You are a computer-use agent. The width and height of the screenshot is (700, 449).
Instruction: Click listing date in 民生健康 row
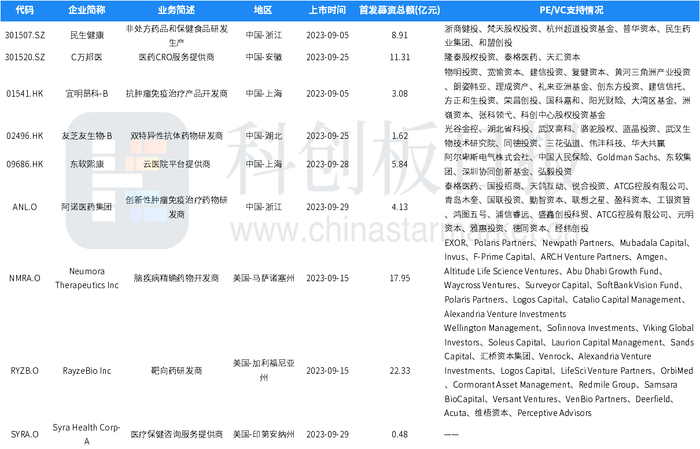click(327, 35)
